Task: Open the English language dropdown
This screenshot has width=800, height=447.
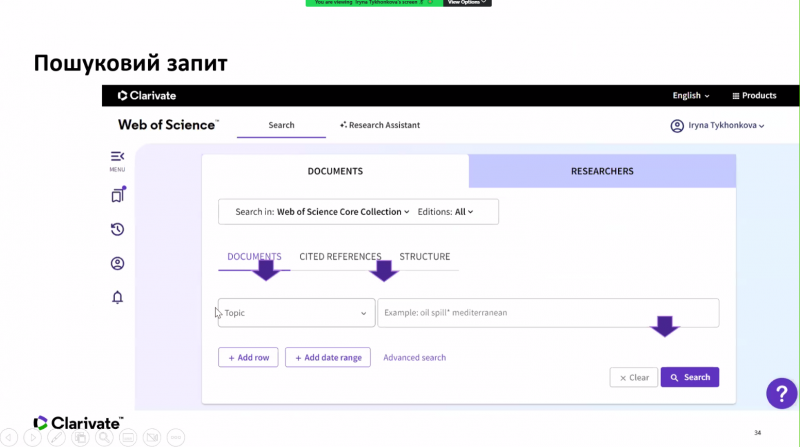Action: click(690, 95)
